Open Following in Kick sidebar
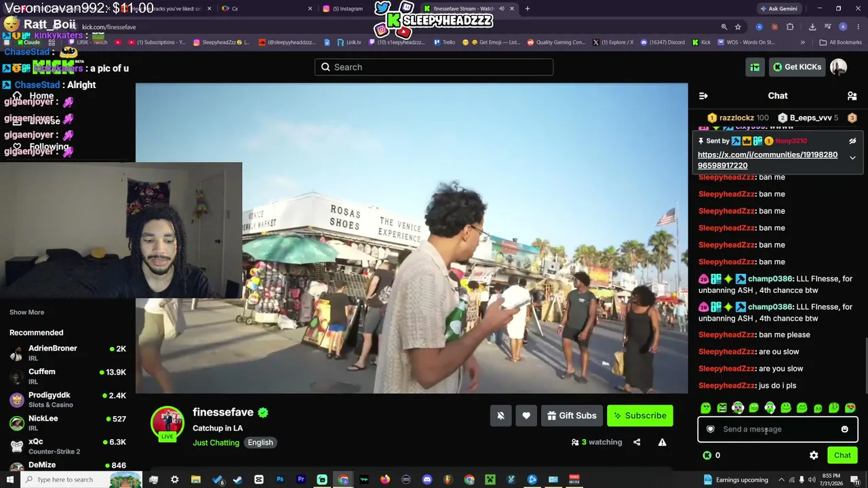 click(x=41, y=146)
